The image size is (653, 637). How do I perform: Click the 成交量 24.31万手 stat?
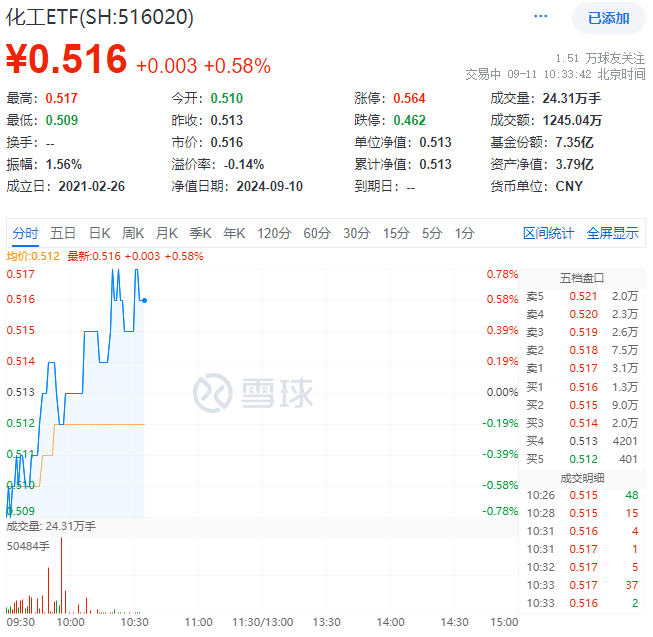point(546,98)
